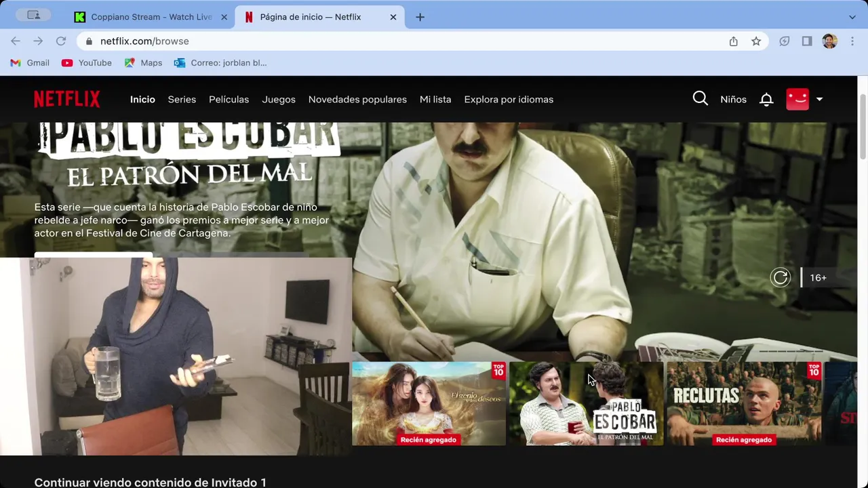
Task: Open the El genio y los deseos thumbnail
Action: click(x=429, y=403)
